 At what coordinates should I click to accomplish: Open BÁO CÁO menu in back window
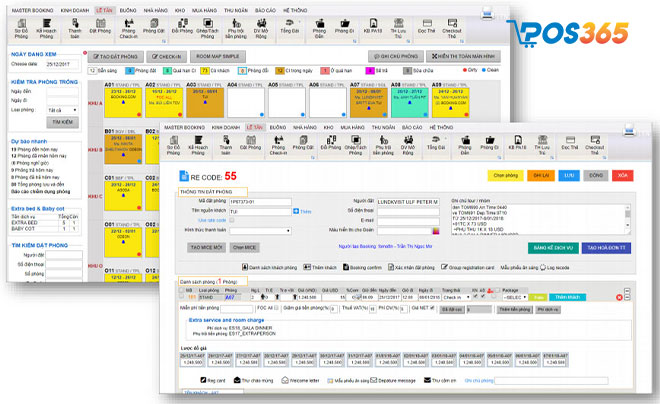(x=265, y=10)
